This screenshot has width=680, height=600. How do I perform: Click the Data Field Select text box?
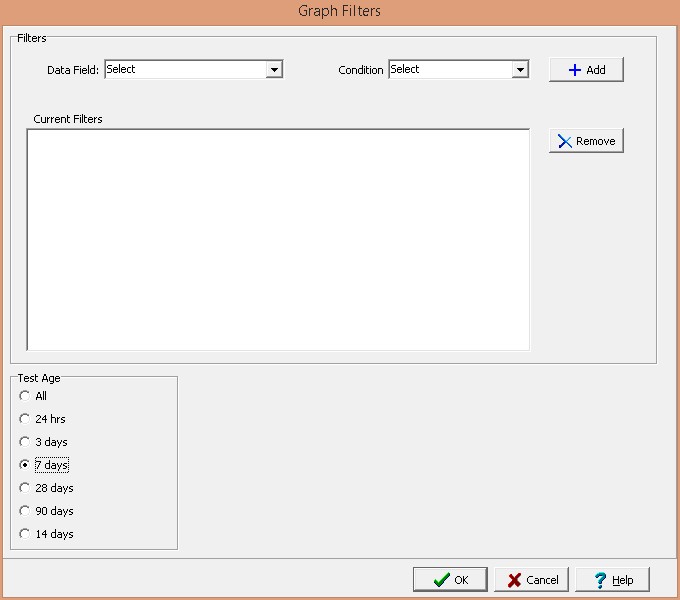(x=185, y=70)
